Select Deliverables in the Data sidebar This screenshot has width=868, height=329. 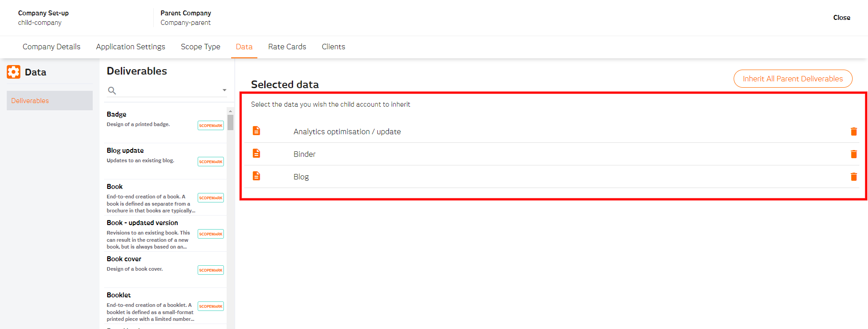[50, 101]
